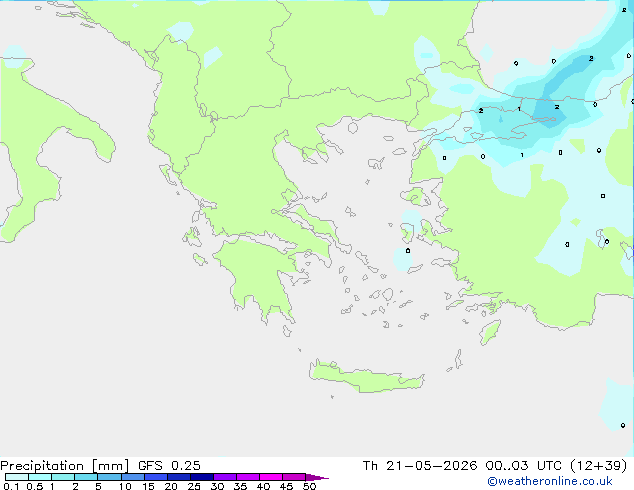Select the forecast date 21-05-2026 text

(431, 466)
